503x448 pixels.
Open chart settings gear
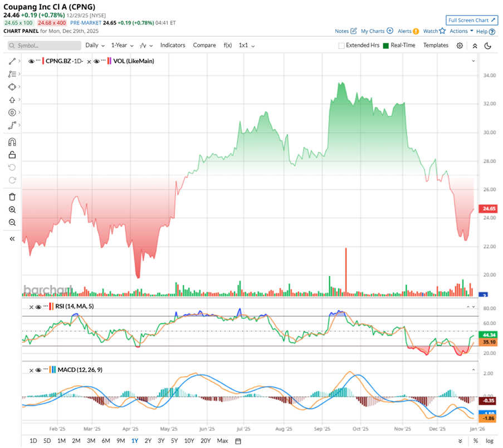(460, 46)
